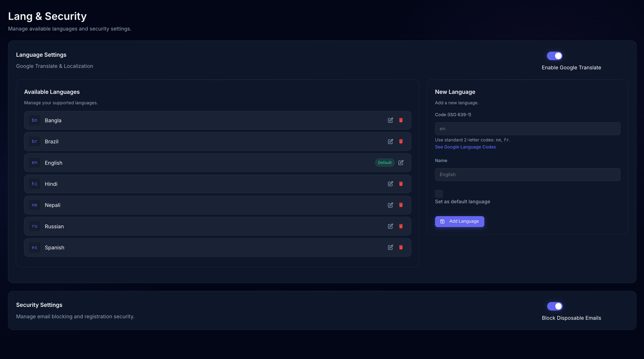Screen dimensions: 644x359
Task: Open edit for the English default language
Action: click(x=401, y=163)
